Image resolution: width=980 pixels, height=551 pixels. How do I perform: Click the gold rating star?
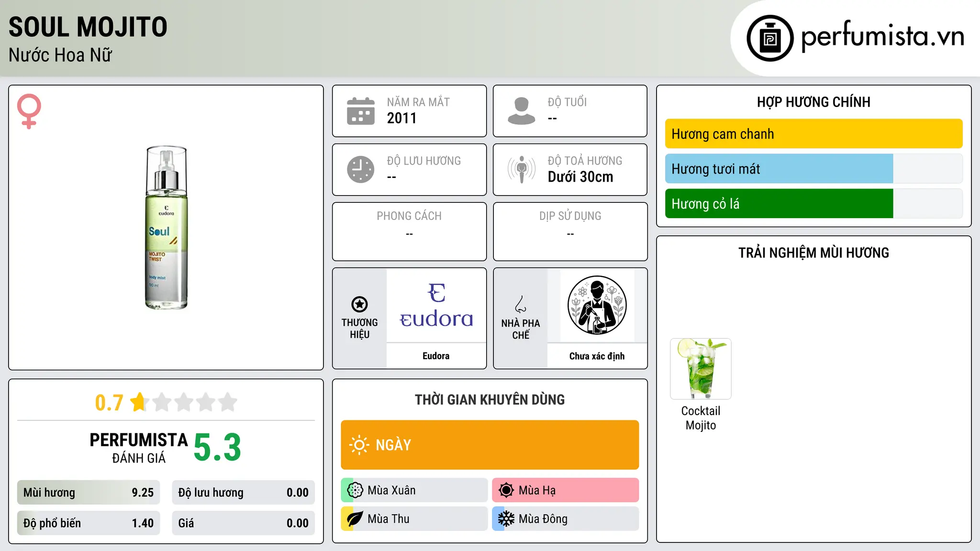[x=139, y=402]
